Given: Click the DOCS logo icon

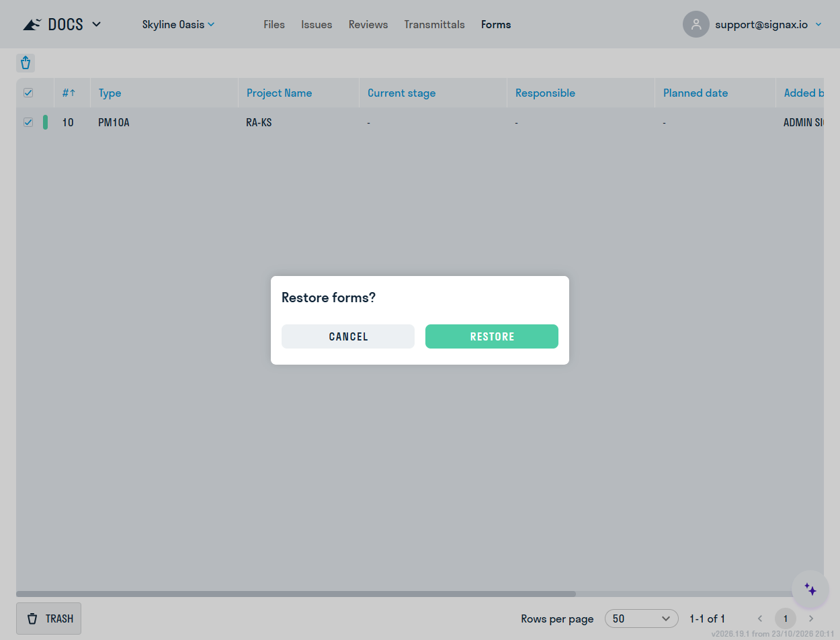Looking at the screenshot, I should [x=32, y=25].
